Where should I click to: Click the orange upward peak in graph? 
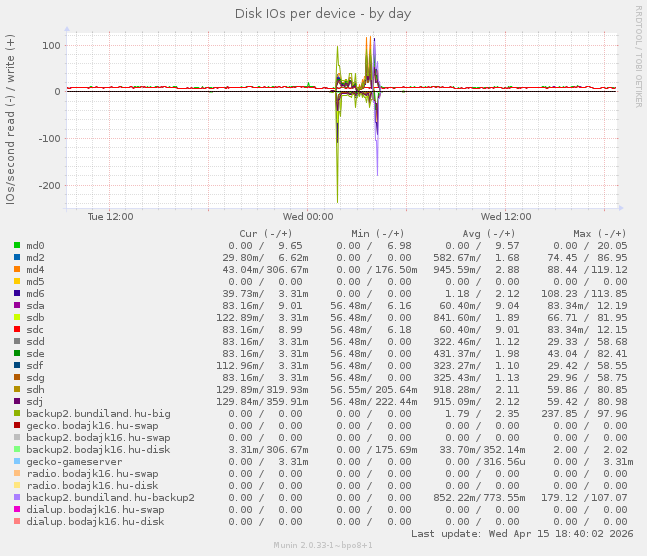coord(370,45)
